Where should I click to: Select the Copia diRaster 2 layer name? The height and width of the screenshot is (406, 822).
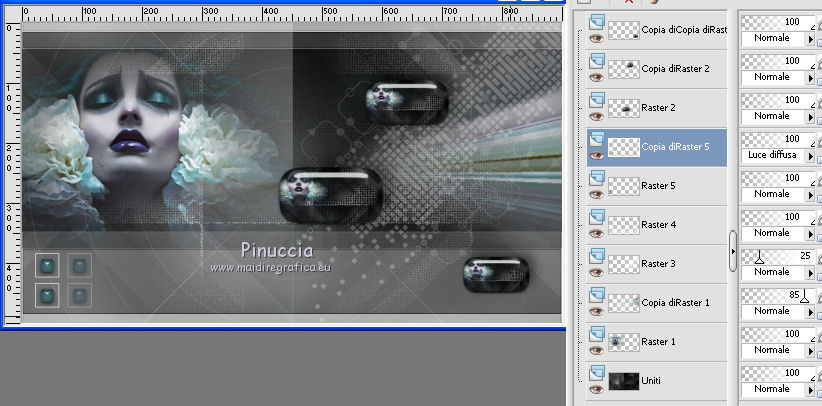click(x=675, y=69)
